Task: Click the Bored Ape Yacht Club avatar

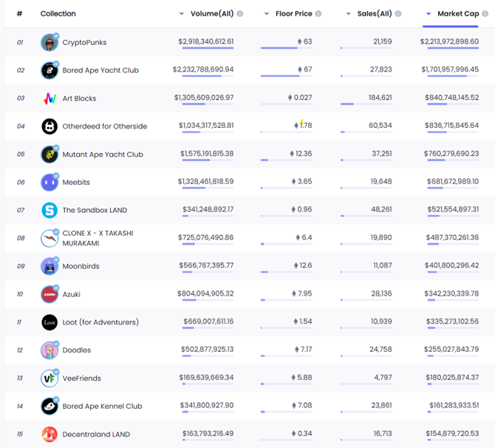Action: coord(49,70)
